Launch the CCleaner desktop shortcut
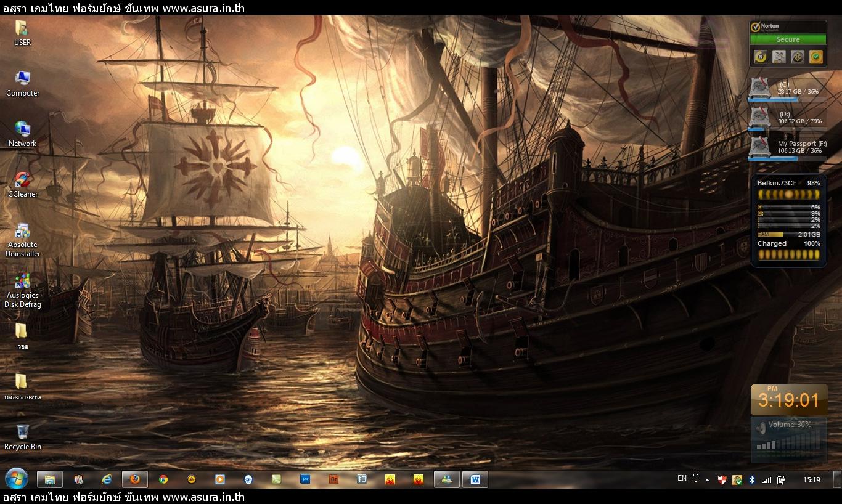This screenshot has height=504, width=842. click(x=23, y=185)
